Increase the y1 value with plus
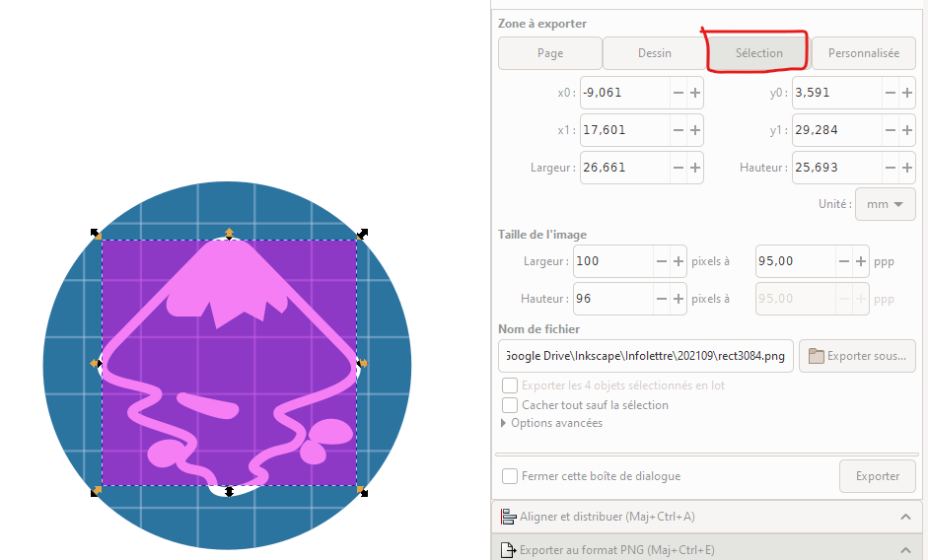The height and width of the screenshot is (560, 928). tap(906, 129)
